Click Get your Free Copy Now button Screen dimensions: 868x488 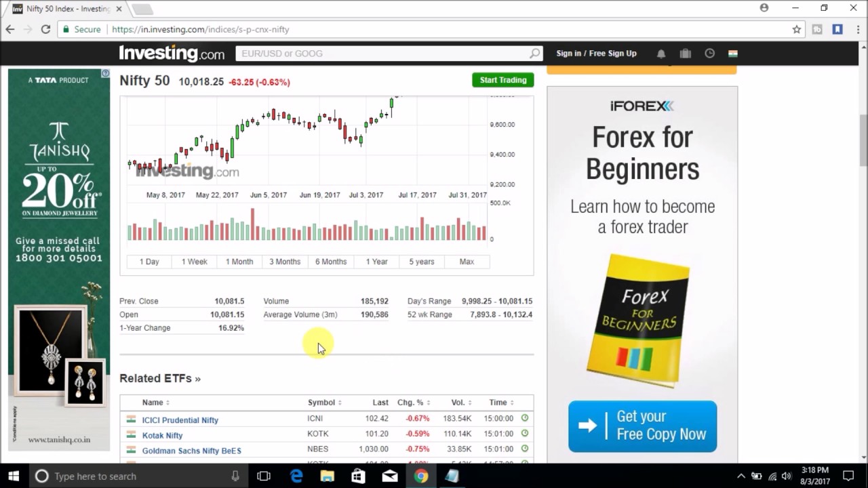(x=642, y=426)
